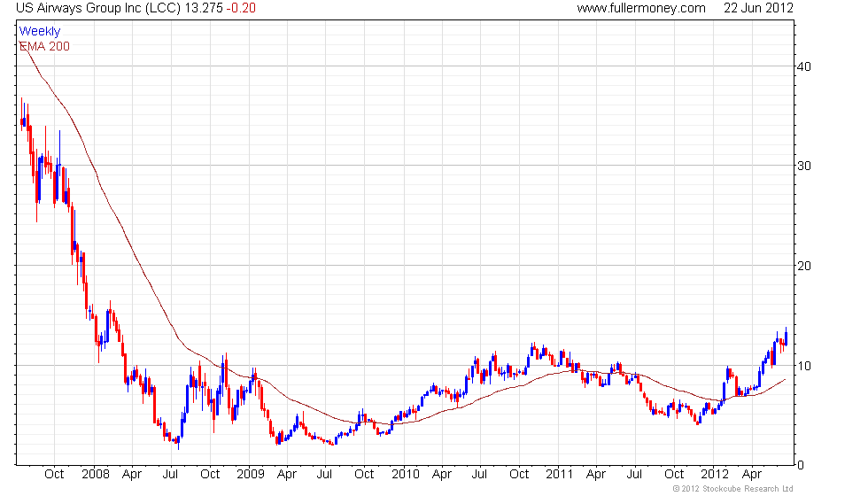
Task: Click the 2011 year axis label
Action: [x=560, y=475]
